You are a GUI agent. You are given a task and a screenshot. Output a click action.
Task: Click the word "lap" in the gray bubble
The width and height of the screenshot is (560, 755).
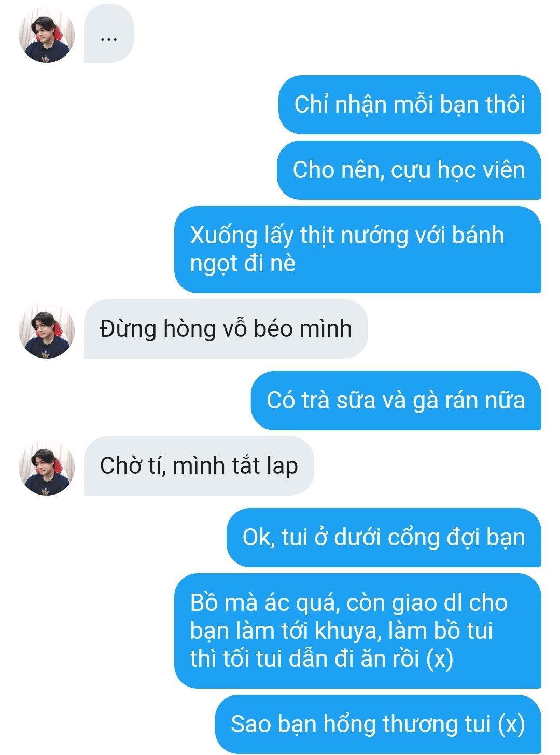(282, 466)
